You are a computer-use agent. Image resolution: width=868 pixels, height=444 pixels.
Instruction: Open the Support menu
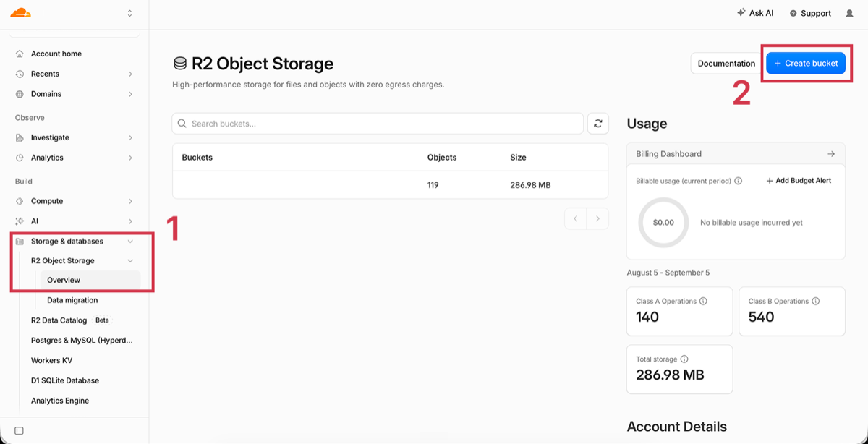(810, 13)
